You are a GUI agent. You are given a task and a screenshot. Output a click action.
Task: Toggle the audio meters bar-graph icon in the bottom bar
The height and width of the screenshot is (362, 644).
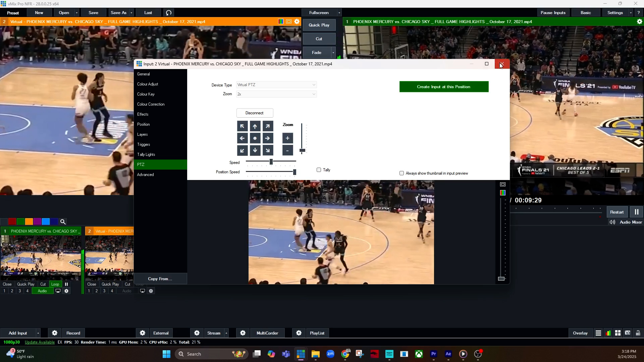[x=608, y=333]
